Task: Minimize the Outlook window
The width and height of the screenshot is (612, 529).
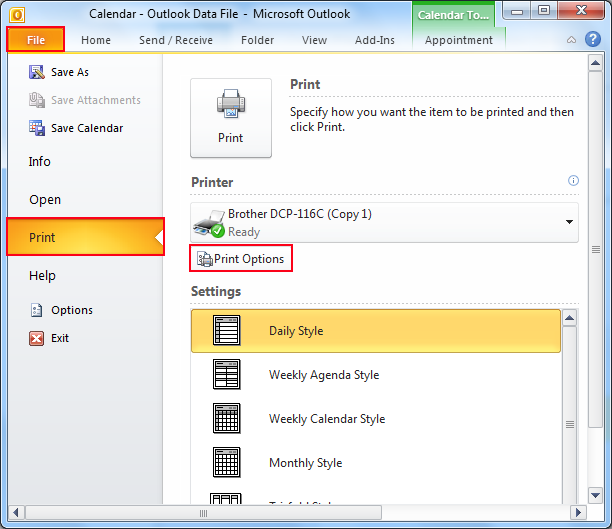Action: coord(516,11)
